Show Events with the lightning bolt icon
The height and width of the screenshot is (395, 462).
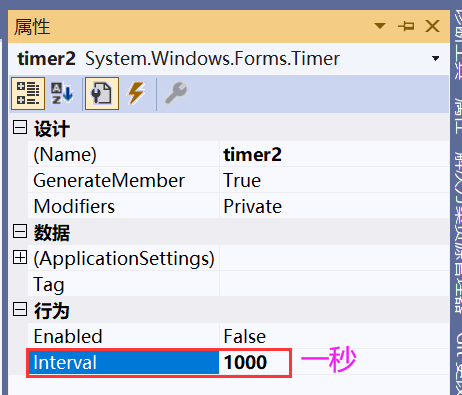click(x=136, y=94)
